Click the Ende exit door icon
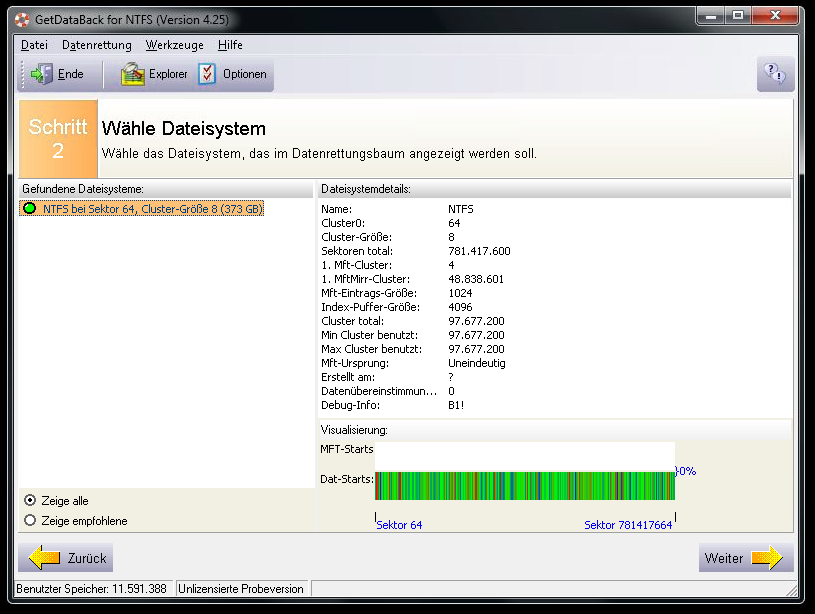The width and height of the screenshot is (815, 614). pos(42,74)
